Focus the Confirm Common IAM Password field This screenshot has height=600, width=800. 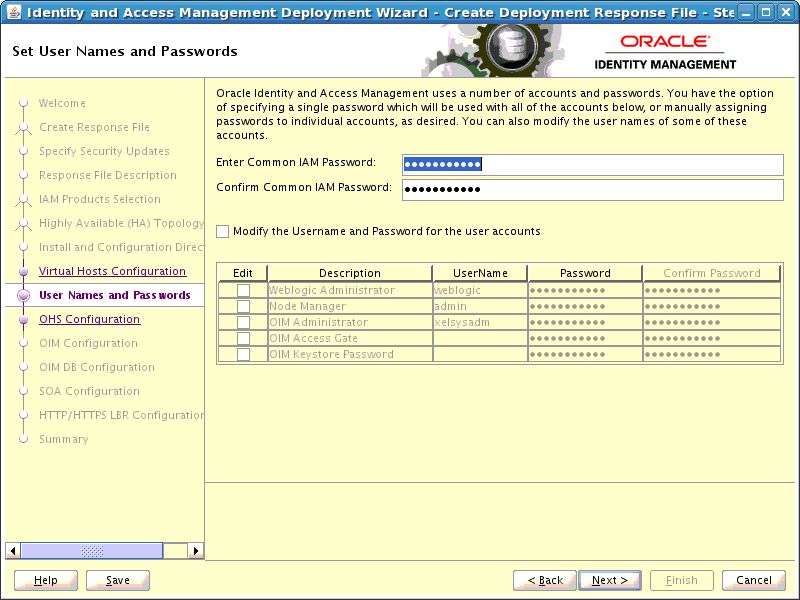593,190
